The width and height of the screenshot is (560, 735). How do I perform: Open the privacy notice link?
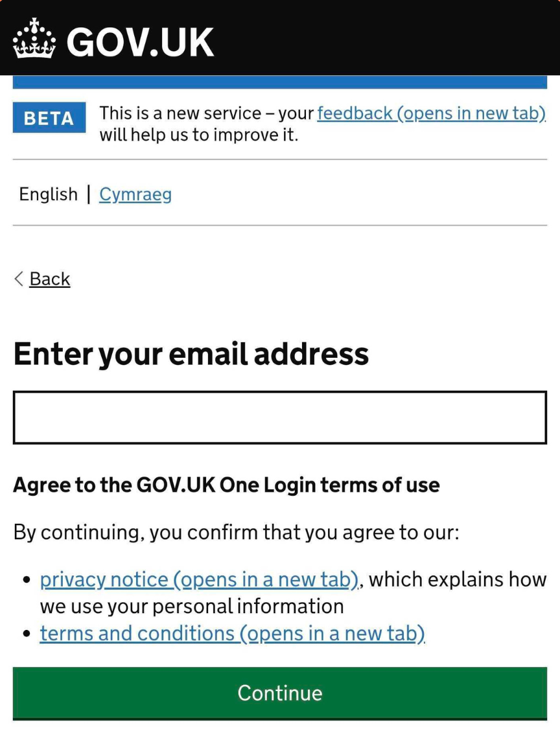[x=199, y=579]
